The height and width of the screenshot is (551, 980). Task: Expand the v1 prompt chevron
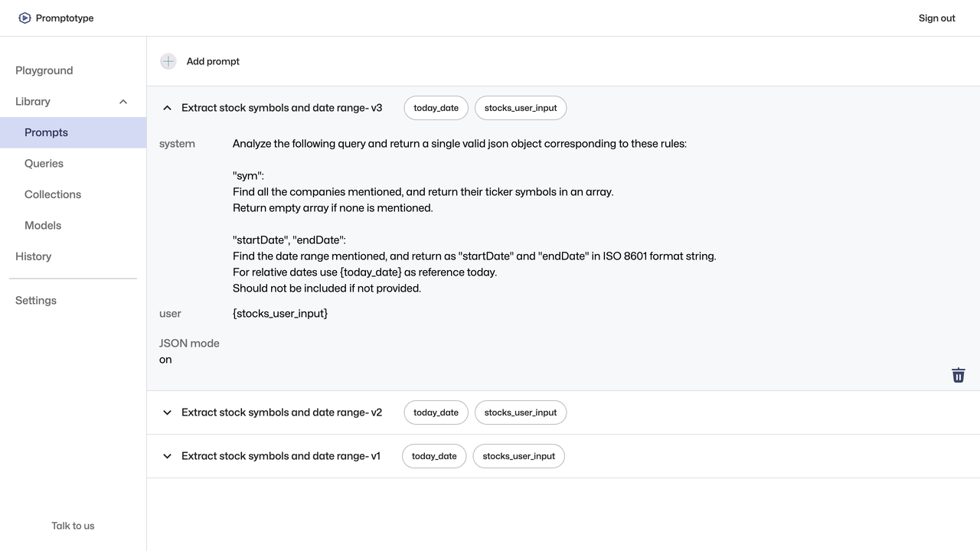coord(167,456)
